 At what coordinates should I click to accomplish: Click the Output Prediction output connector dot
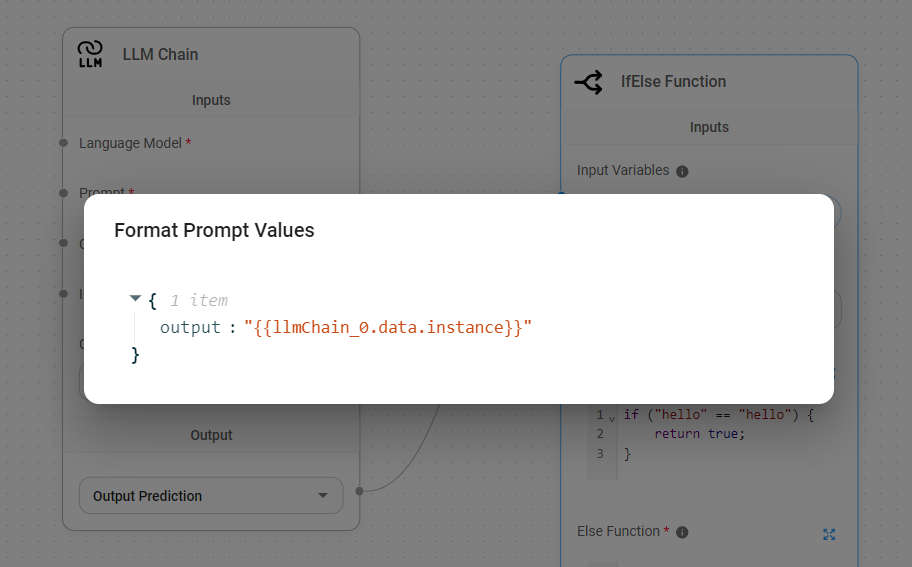point(359,490)
